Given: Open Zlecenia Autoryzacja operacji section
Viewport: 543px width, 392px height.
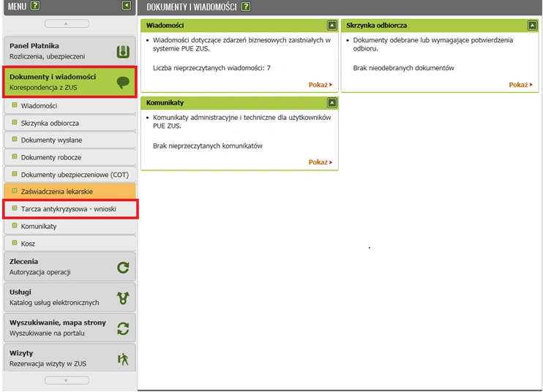Looking at the screenshot, I should coord(70,267).
